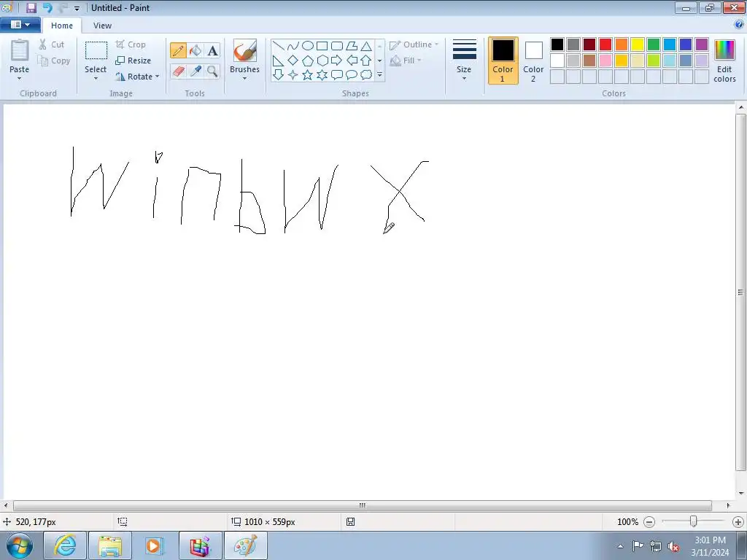Pick the yellow color swatch
Screen dimensions: 747x560
click(638, 44)
